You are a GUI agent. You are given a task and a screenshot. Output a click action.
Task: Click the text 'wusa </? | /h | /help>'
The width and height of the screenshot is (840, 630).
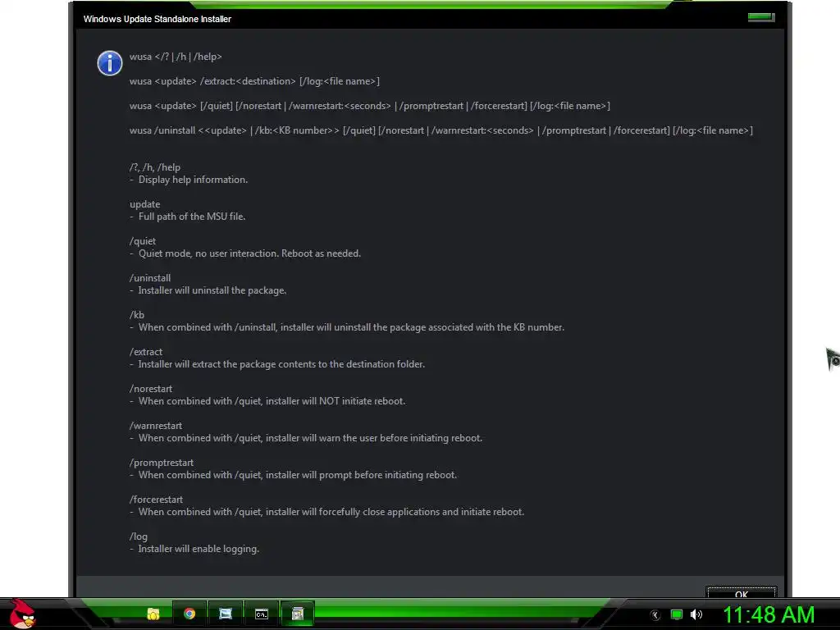176,57
